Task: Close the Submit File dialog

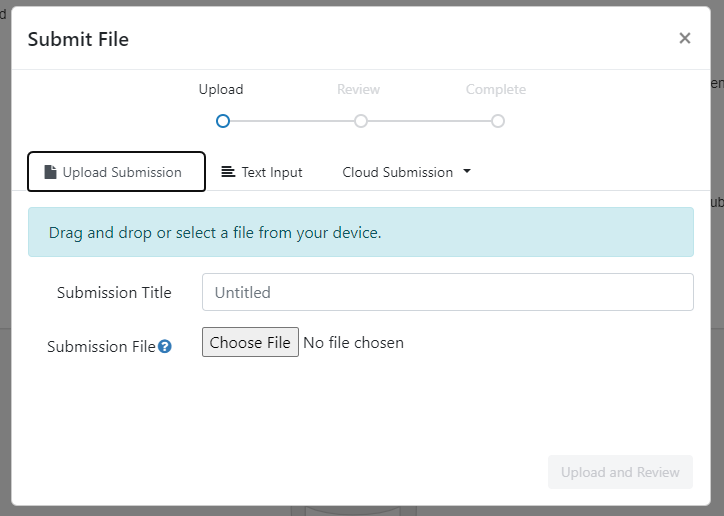Action: point(685,38)
